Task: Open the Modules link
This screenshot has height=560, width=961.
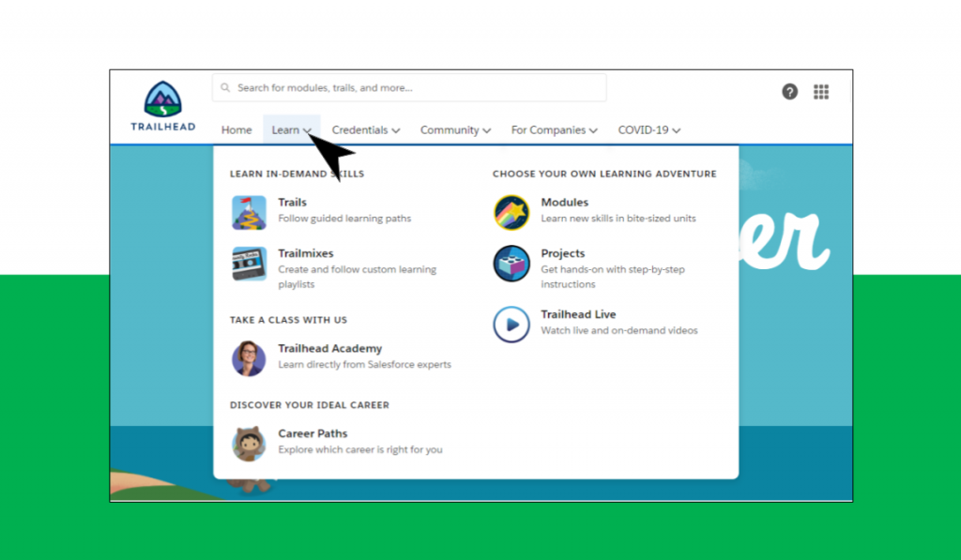Action: tap(564, 203)
